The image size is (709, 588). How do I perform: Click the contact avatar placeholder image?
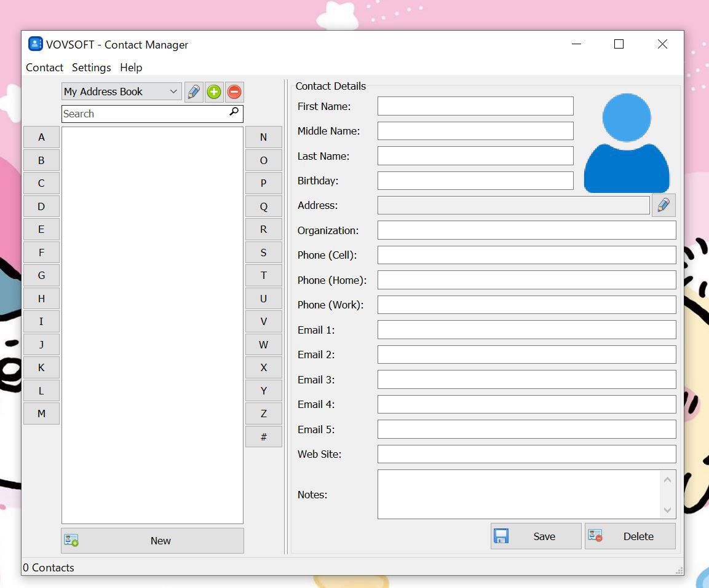tap(626, 144)
